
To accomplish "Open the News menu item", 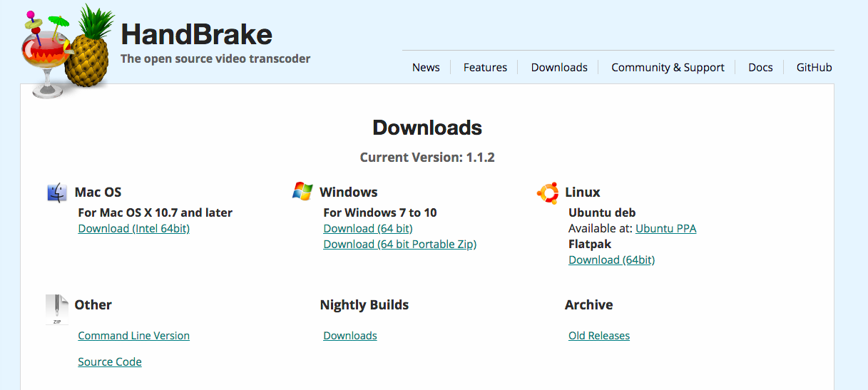I will coord(426,68).
